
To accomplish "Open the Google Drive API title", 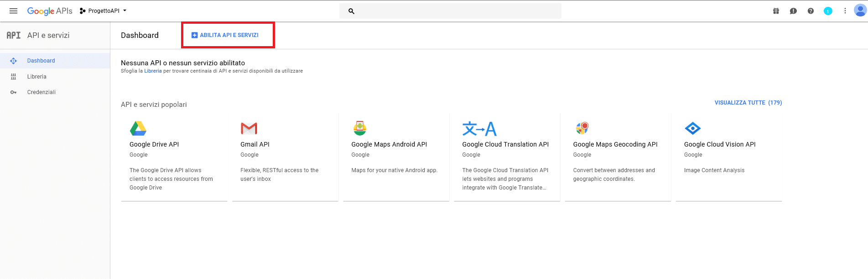I will [154, 144].
